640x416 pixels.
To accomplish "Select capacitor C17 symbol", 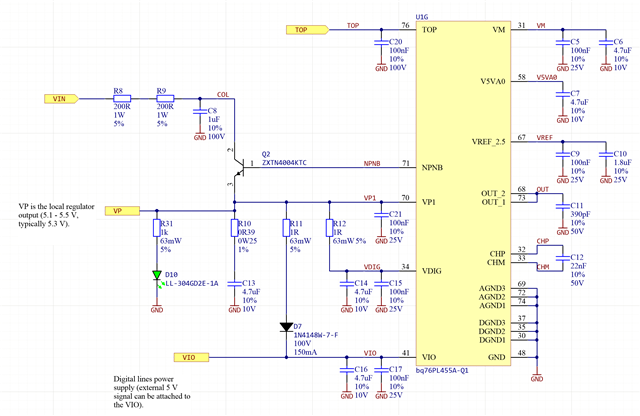I will click(x=381, y=370).
